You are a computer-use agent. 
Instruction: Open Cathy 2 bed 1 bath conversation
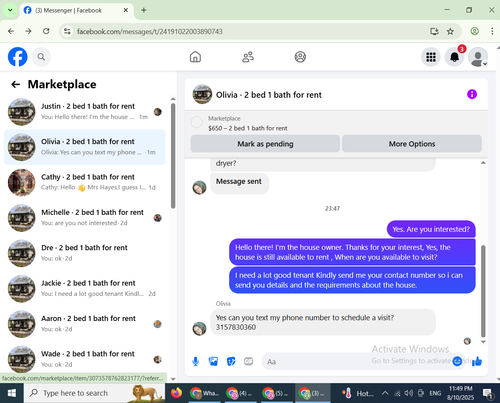(x=85, y=182)
